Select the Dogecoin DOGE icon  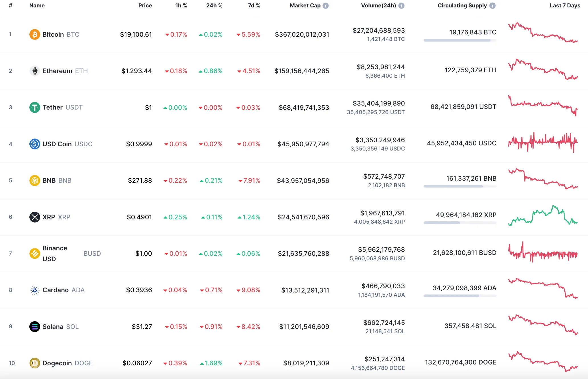click(34, 363)
